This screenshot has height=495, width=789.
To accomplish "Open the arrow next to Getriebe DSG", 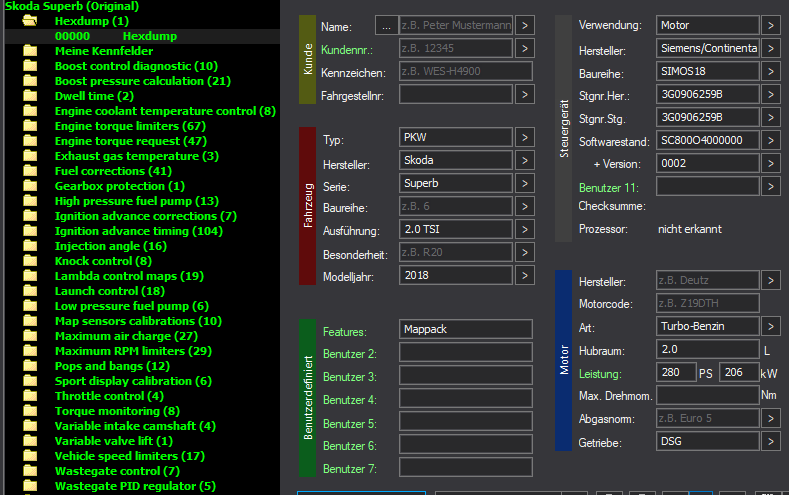I will [x=771, y=442].
